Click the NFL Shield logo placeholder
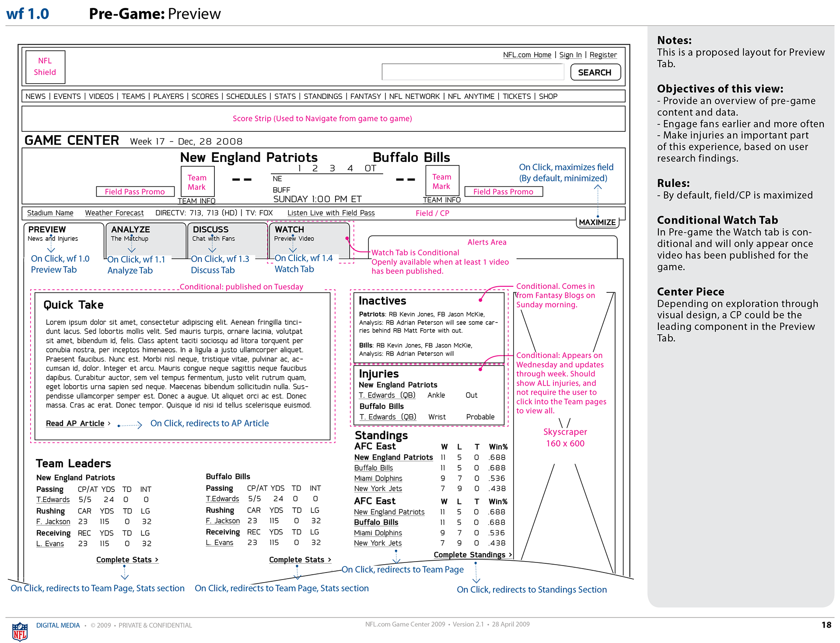This screenshot has height=643, width=840. (45, 67)
